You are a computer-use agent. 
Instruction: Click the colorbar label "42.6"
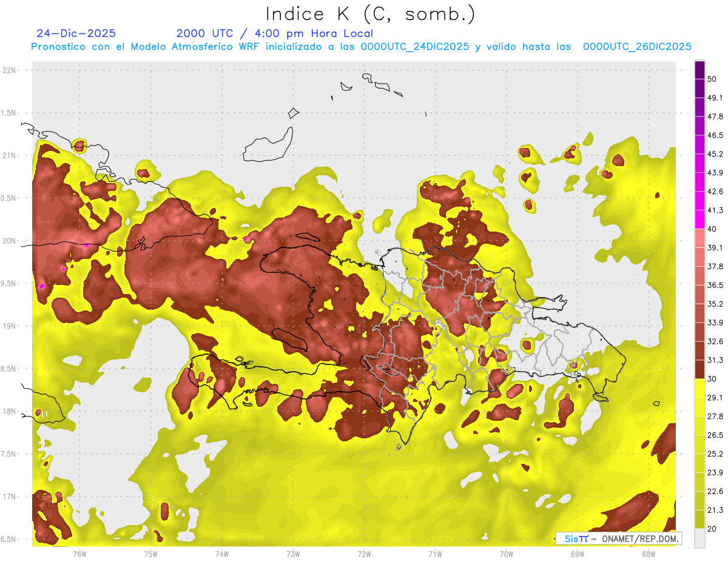point(715,192)
